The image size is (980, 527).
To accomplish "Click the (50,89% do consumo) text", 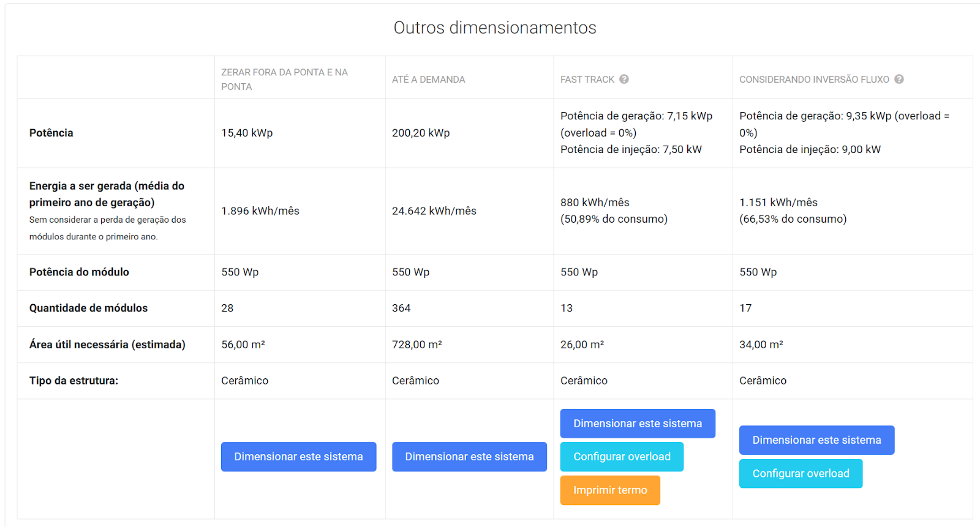I will point(614,219).
